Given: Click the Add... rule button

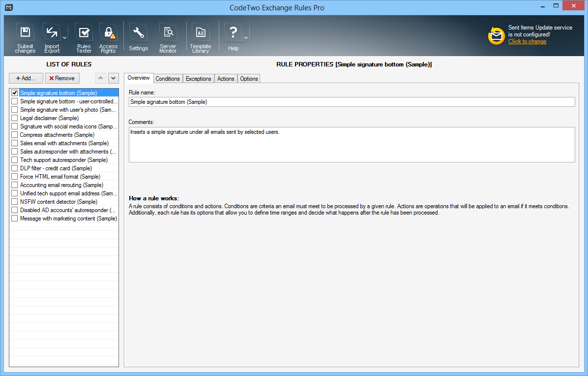Looking at the screenshot, I should coord(26,78).
